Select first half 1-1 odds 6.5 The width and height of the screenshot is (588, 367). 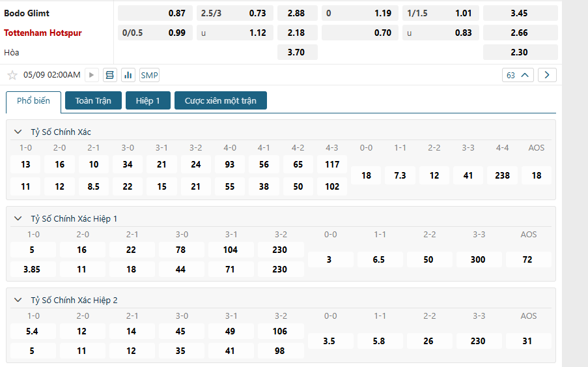(379, 259)
